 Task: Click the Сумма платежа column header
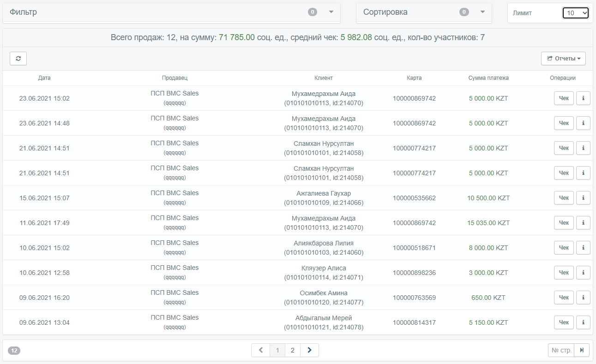(488, 78)
